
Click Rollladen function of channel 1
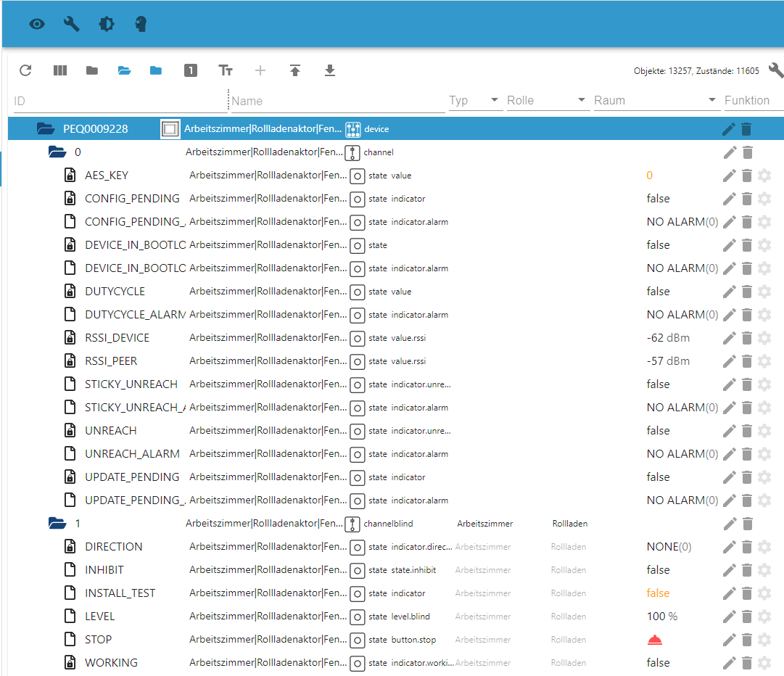[570, 524]
